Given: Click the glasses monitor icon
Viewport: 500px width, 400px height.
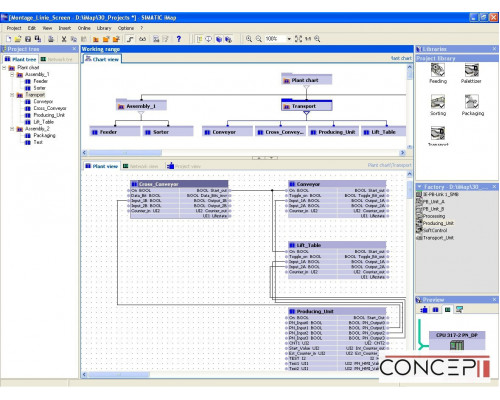Looking at the screenshot, I should coord(143,39).
